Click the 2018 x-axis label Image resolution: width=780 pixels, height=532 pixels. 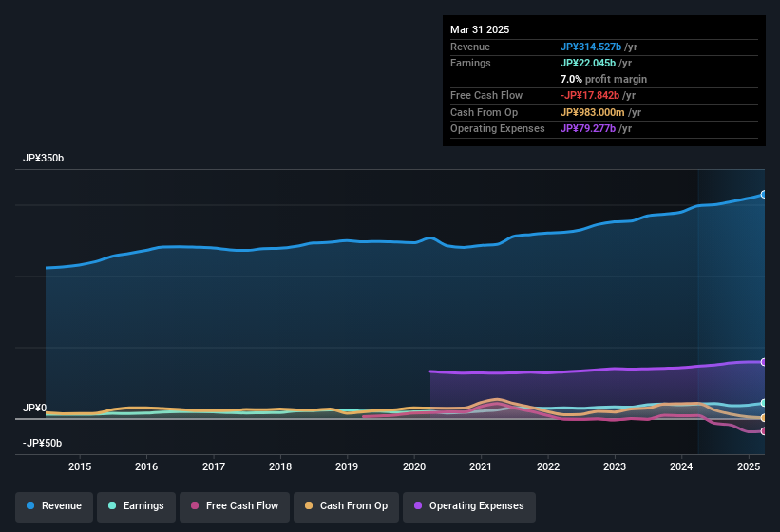280,466
